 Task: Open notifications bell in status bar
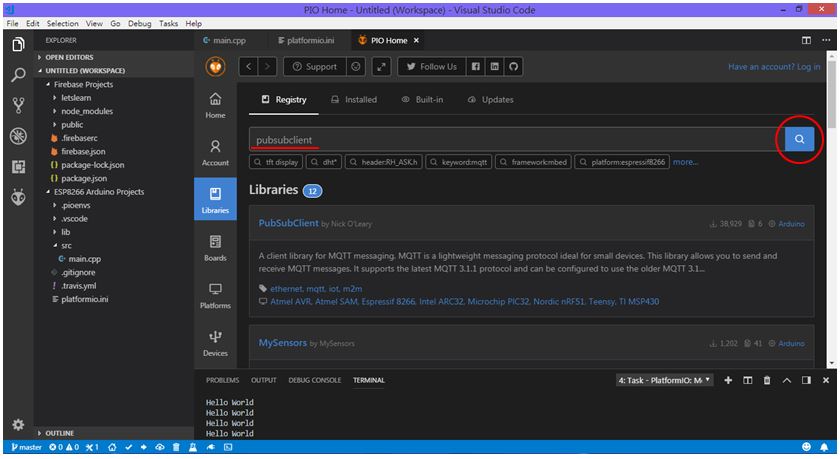[824, 447]
